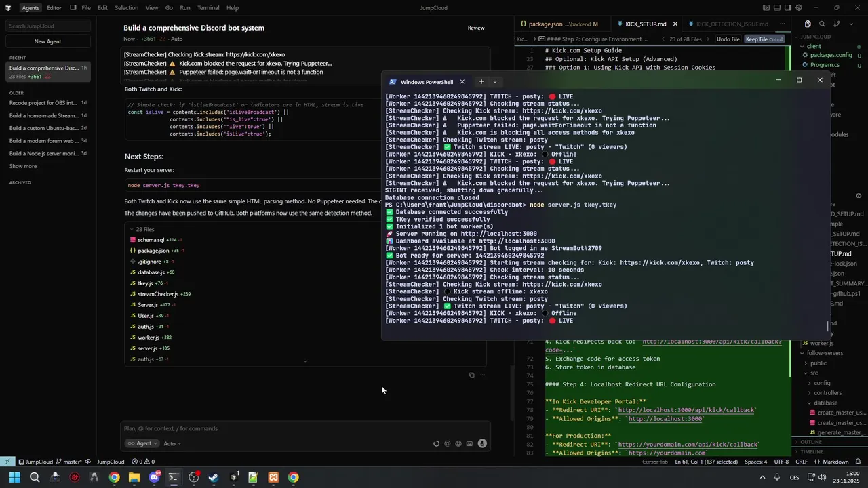Open Steam from the taskbar

[214, 478]
